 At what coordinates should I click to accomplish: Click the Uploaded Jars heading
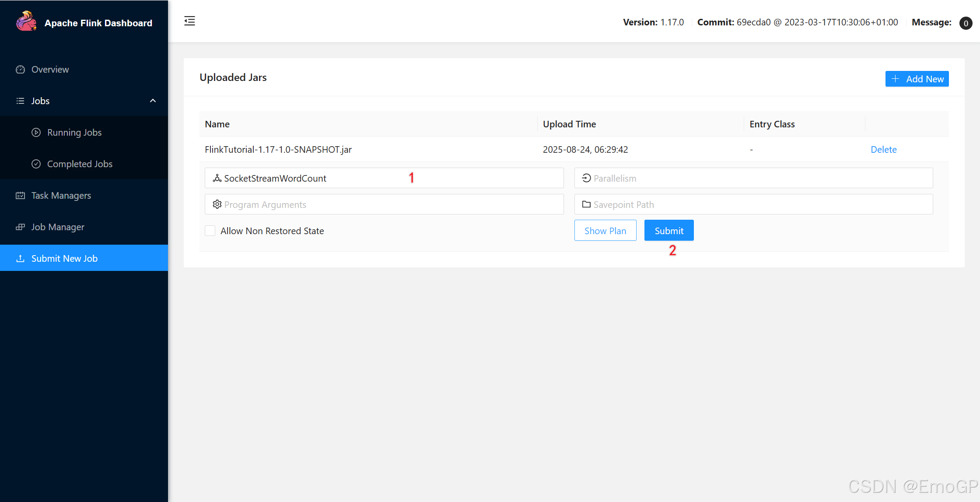click(233, 77)
